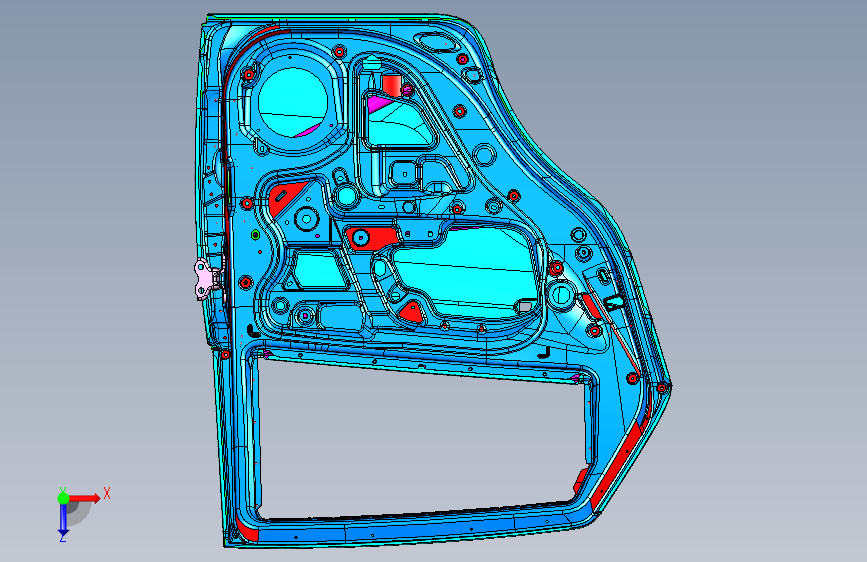Viewport: 867px width, 562px height.
Task: Select the red cylinder near the top center
Action: (x=391, y=85)
